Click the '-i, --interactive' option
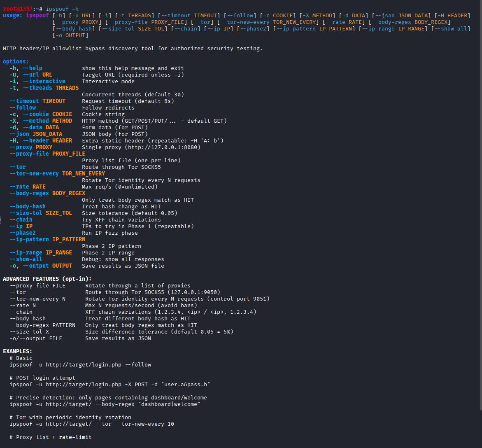Viewport: 482px width, 448px height. (x=37, y=81)
